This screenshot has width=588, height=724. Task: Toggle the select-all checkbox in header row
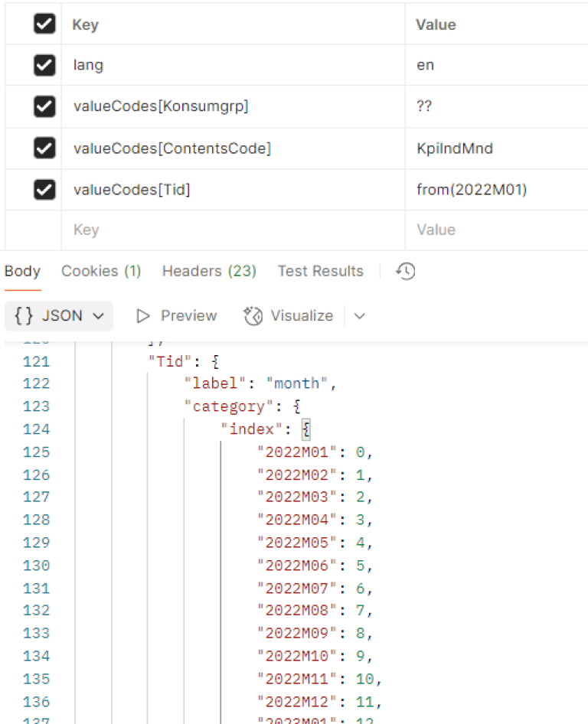coord(44,24)
